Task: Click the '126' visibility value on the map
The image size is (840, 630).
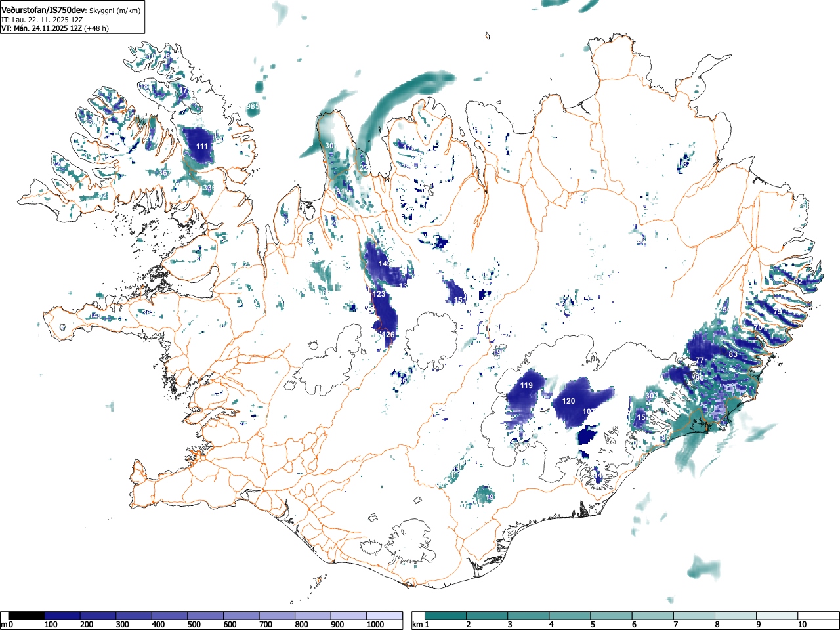Action: [x=388, y=335]
